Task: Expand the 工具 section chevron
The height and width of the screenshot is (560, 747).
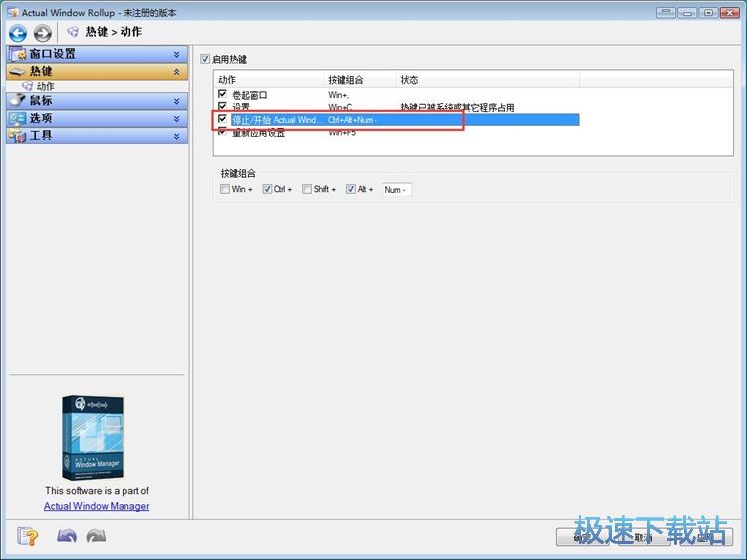Action: click(176, 136)
